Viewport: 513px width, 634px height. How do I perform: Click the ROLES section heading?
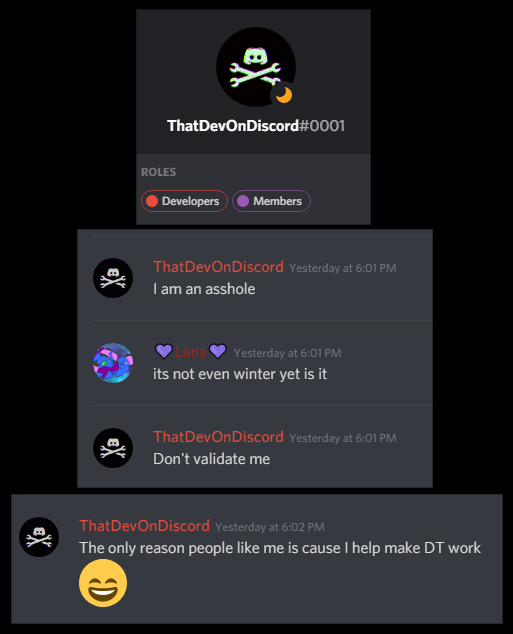pyautogui.click(x=158, y=172)
